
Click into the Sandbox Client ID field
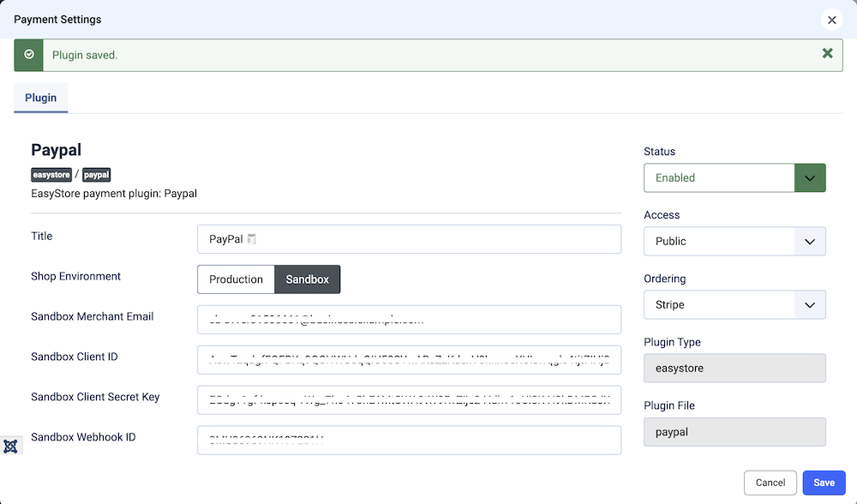click(409, 360)
